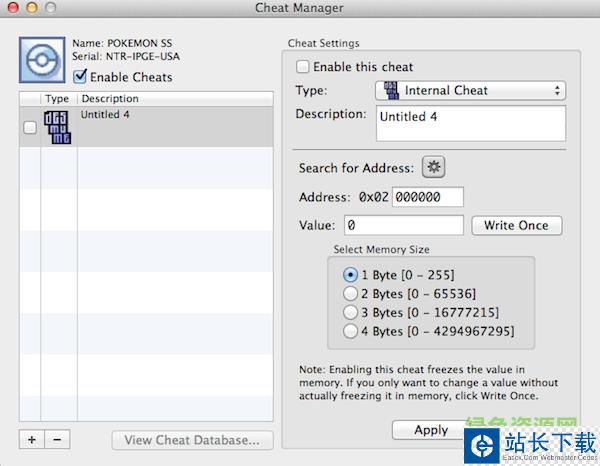This screenshot has height=466, width=600.
Task: Choose 2 Bytes memory size option
Action: tap(350, 293)
